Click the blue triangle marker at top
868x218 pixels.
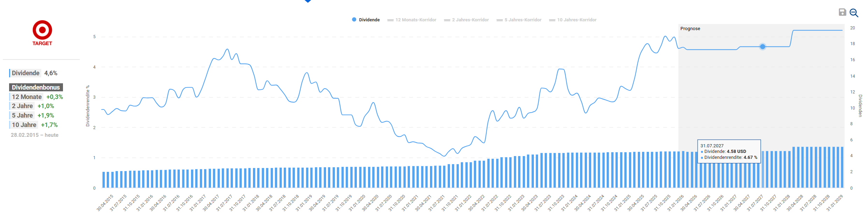pos(308,1)
